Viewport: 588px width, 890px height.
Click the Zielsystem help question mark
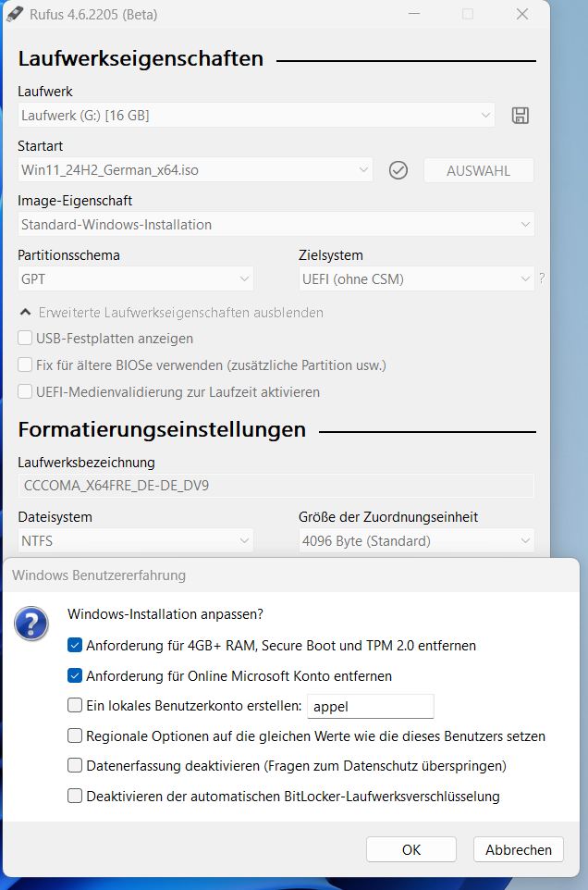[x=542, y=278]
